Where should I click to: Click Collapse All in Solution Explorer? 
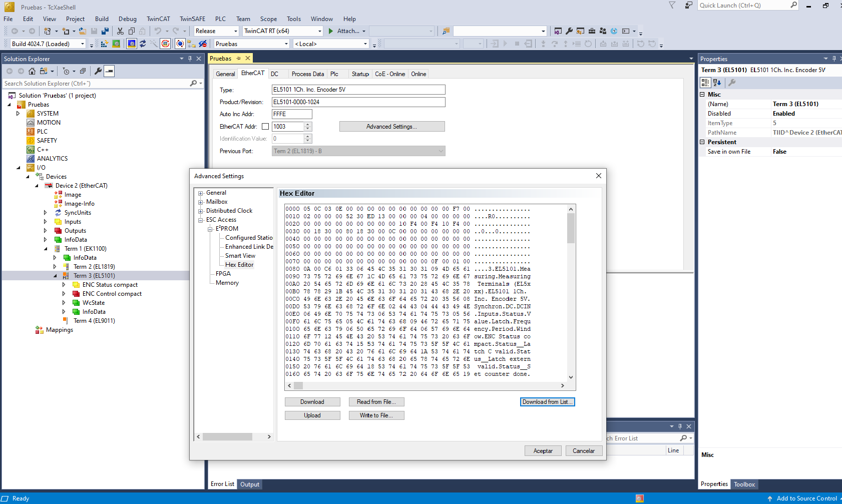[x=83, y=71]
